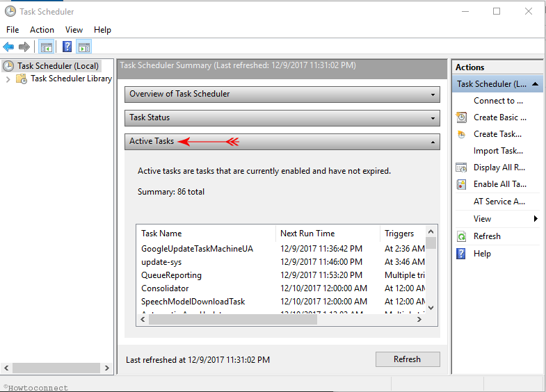Click the 12/9/2017 11:53:20 PM run time cell
The image size is (546, 392).
[x=321, y=275]
